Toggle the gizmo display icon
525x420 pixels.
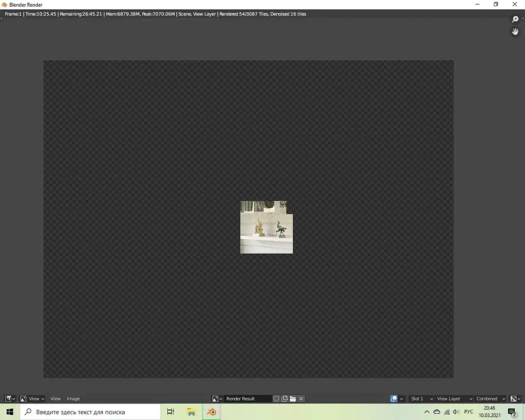394,399
